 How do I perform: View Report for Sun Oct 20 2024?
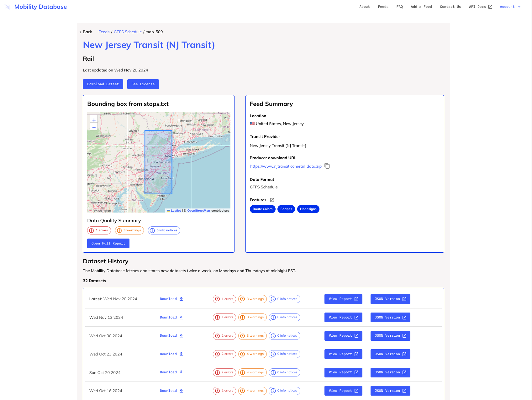click(x=343, y=372)
